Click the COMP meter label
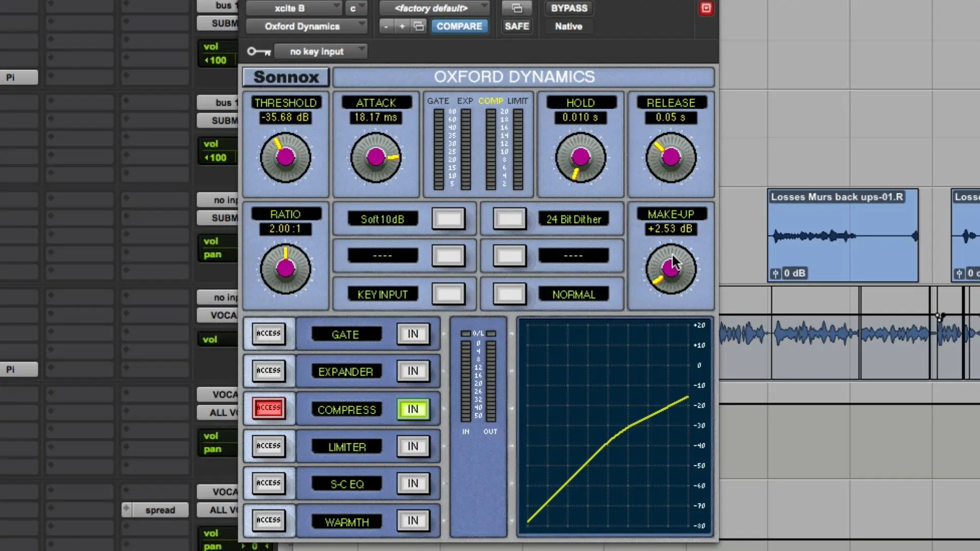Image resolution: width=980 pixels, height=551 pixels. click(491, 101)
